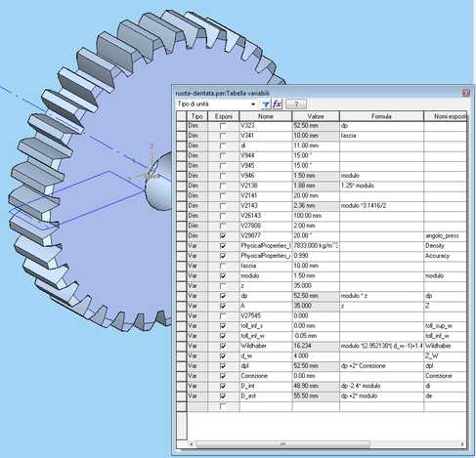The height and width of the screenshot is (458, 476).
Task: Click formula 'dp -2.4* modulo'
Action: 381,386
